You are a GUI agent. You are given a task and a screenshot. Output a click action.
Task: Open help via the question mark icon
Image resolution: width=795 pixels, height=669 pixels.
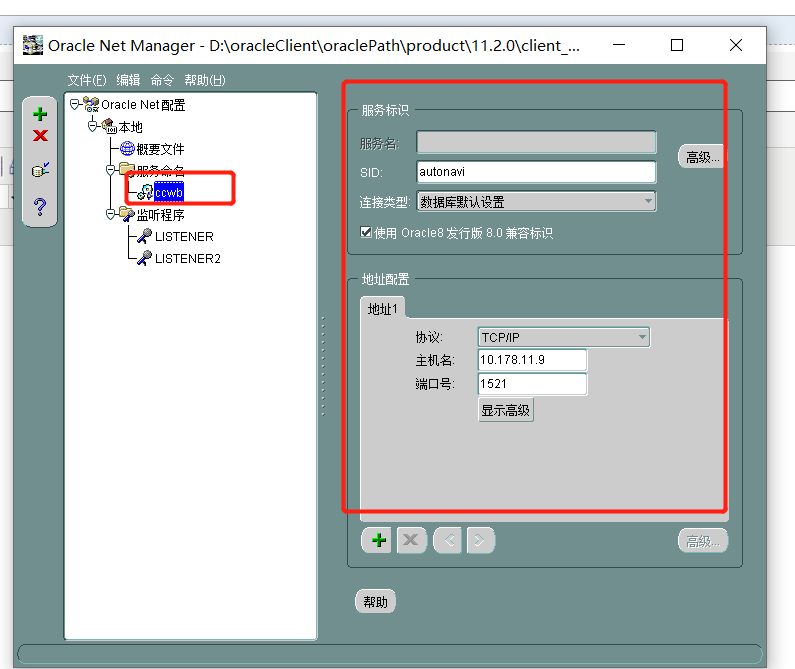point(40,206)
